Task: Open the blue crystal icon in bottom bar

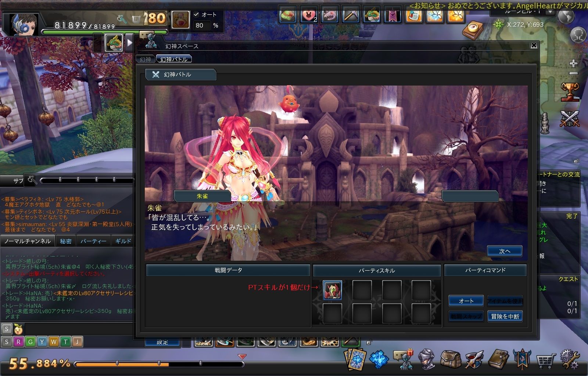Action: click(x=379, y=359)
